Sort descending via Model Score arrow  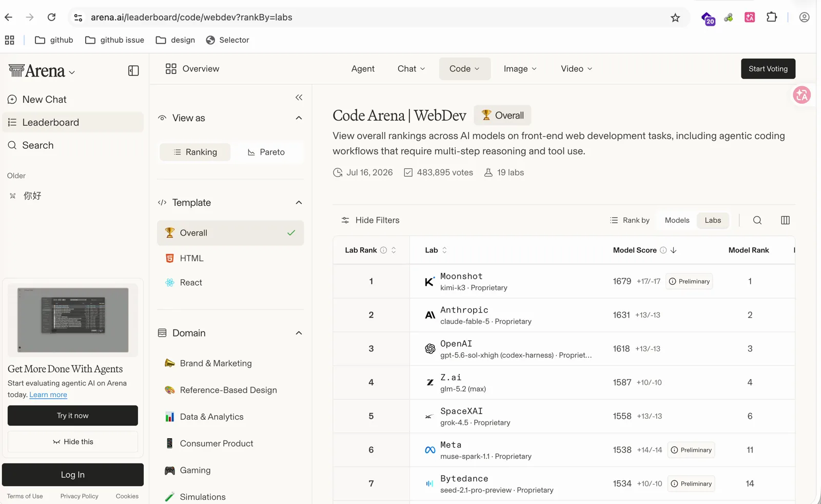tap(674, 250)
